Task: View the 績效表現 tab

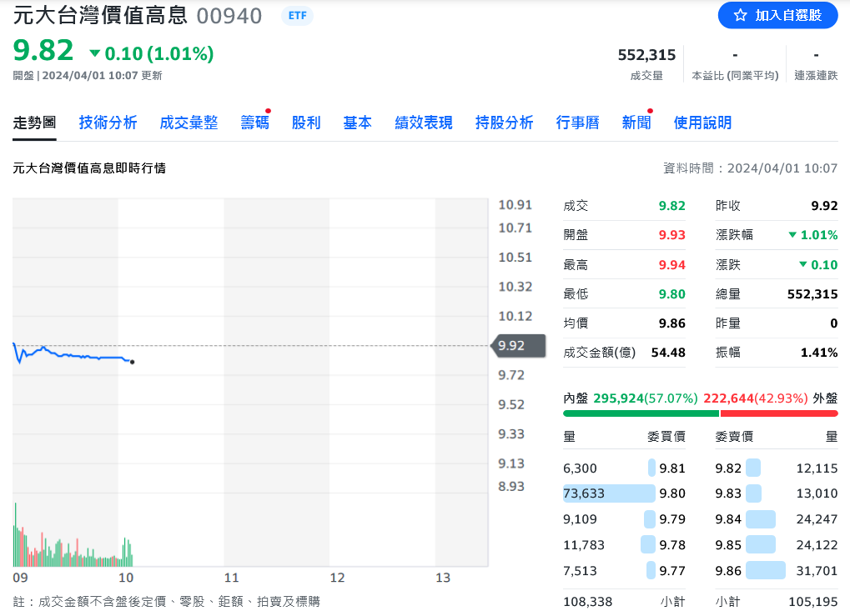Action: (424, 123)
